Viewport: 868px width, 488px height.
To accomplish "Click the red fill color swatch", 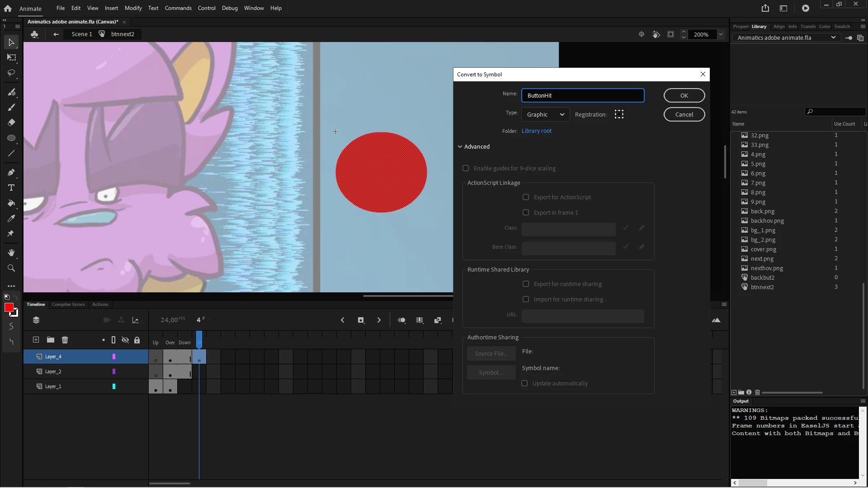I will [x=9, y=308].
